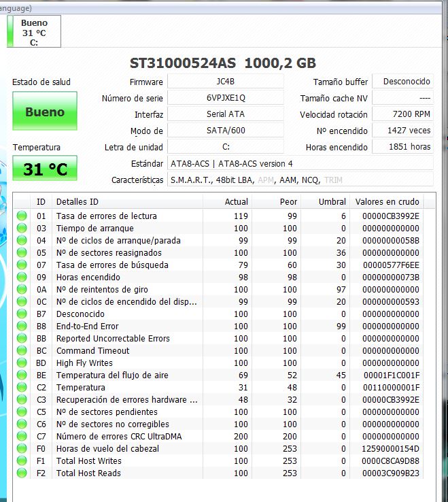
Task: Click the Peor column header
Action: pos(276,202)
